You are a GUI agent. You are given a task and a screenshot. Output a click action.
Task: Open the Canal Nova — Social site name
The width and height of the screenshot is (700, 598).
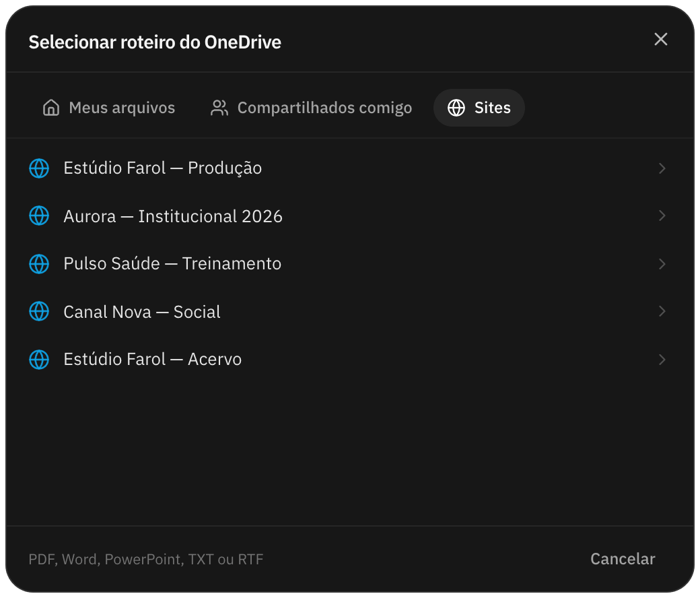pyautogui.click(x=142, y=312)
